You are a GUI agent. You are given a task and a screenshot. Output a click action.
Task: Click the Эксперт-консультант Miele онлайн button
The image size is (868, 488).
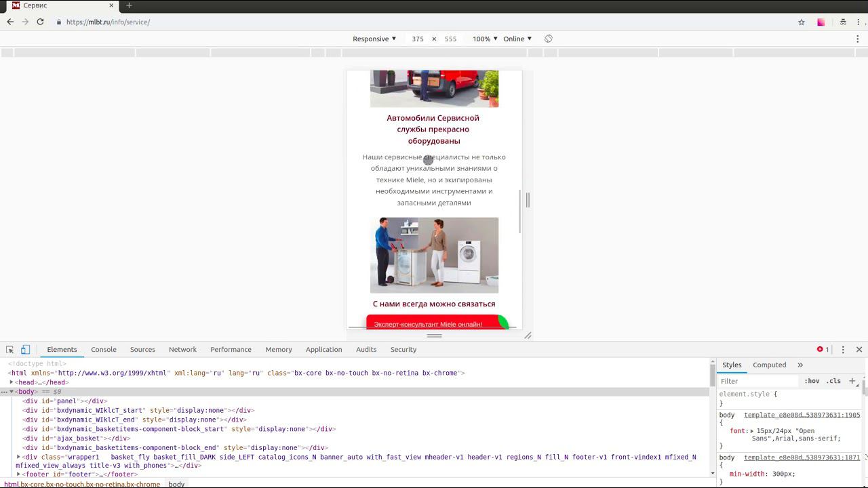437,322
